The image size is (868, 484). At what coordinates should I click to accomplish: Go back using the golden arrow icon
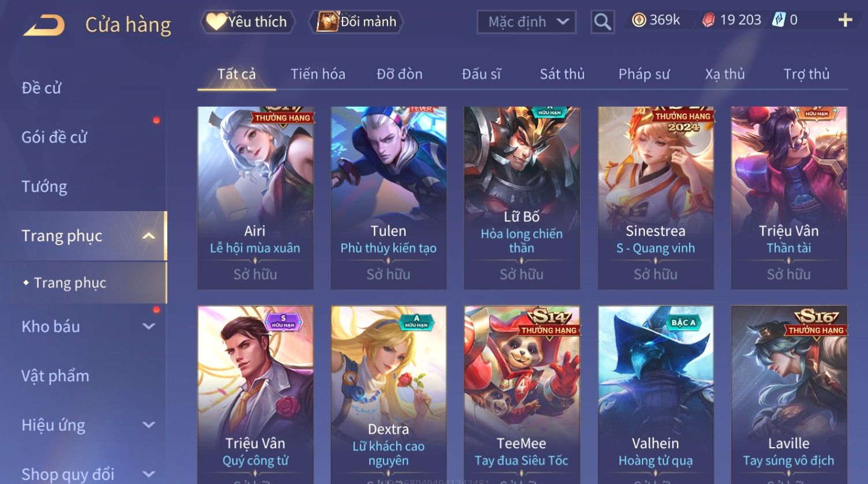click(x=44, y=25)
